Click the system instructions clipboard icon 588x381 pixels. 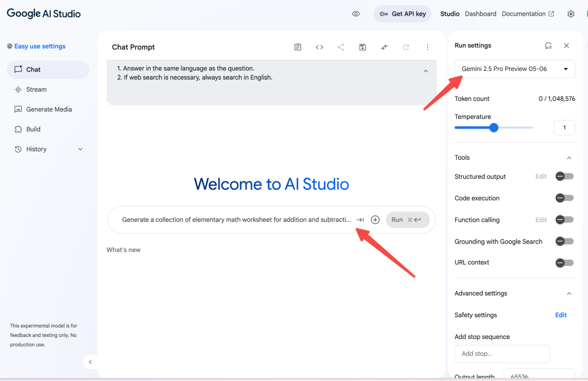click(x=298, y=47)
